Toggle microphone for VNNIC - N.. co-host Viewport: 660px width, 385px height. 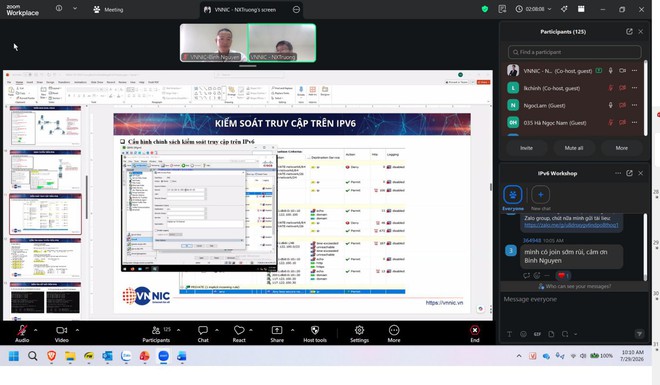[610, 71]
